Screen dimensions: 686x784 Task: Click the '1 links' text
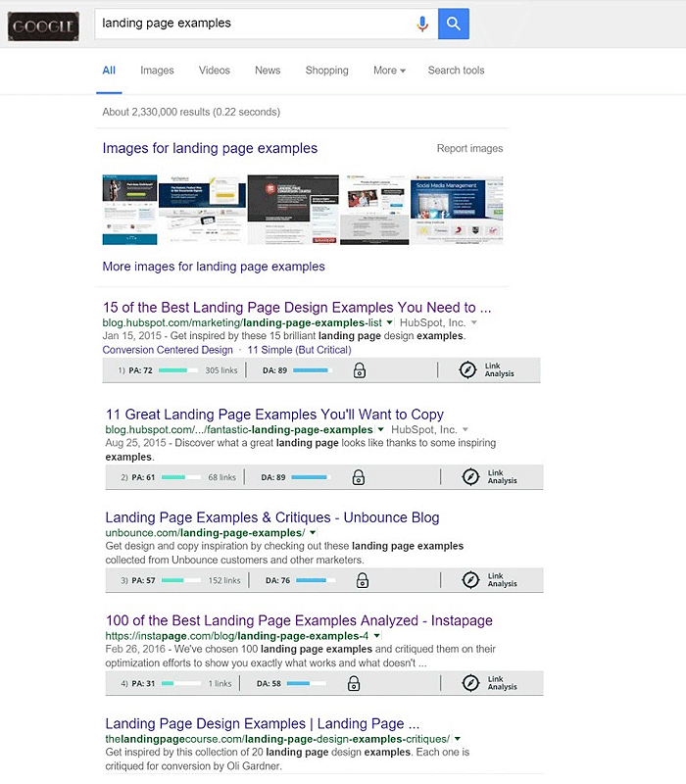(220, 683)
